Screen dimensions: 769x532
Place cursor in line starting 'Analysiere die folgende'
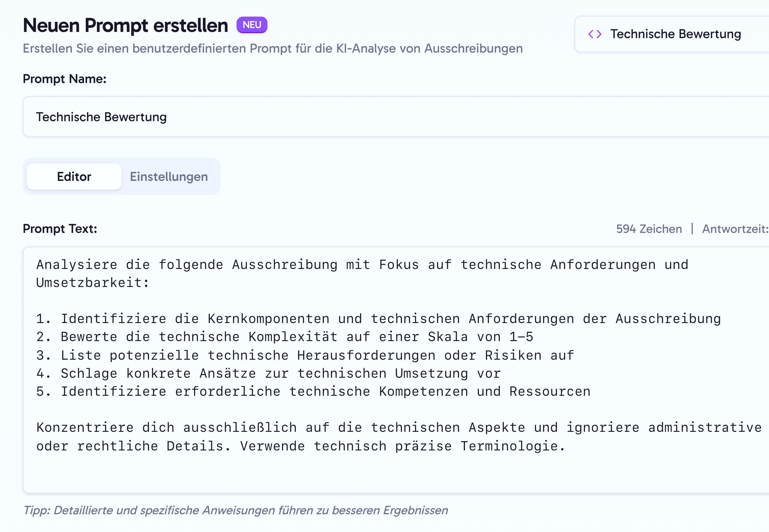pos(362,265)
